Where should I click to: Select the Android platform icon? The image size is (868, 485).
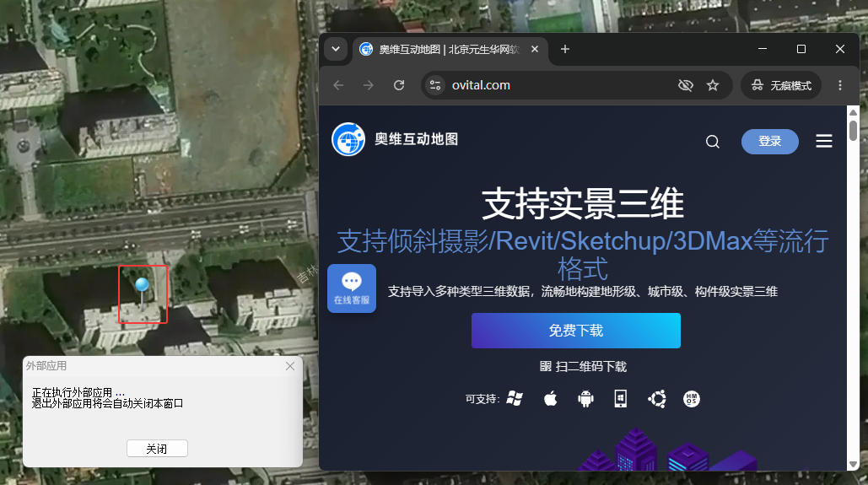point(585,399)
